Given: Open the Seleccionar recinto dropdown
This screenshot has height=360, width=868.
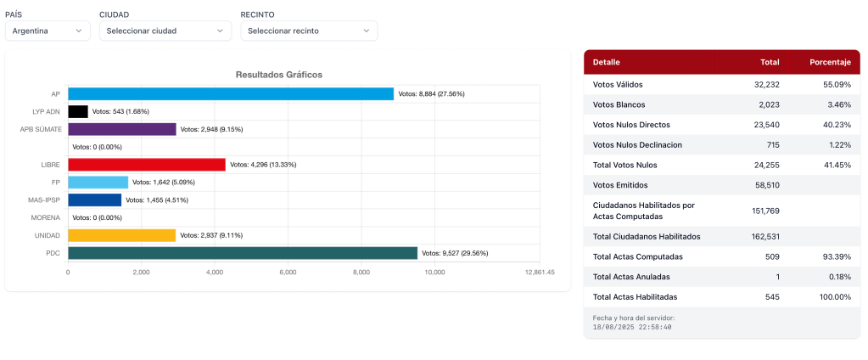Looking at the screenshot, I should pos(308,31).
